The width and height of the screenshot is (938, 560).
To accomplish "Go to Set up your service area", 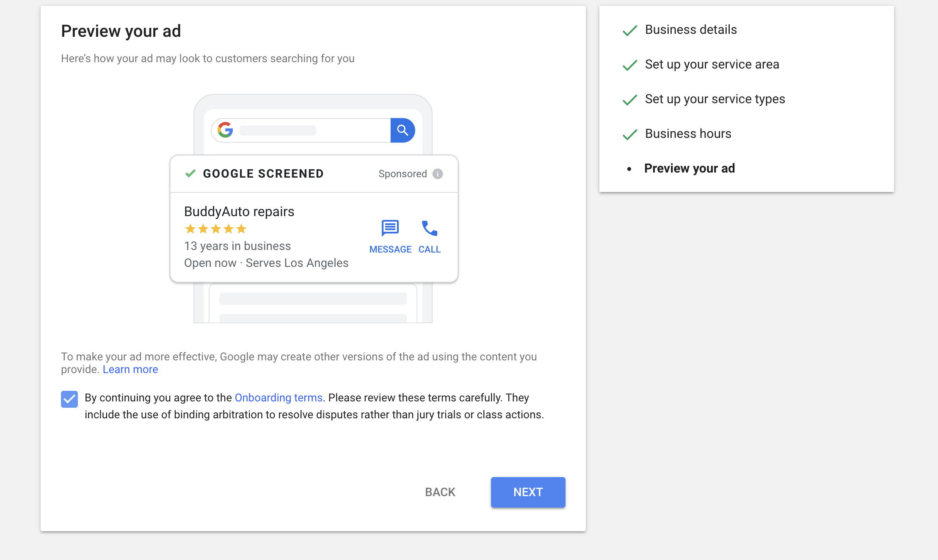I will pos(712,64).
